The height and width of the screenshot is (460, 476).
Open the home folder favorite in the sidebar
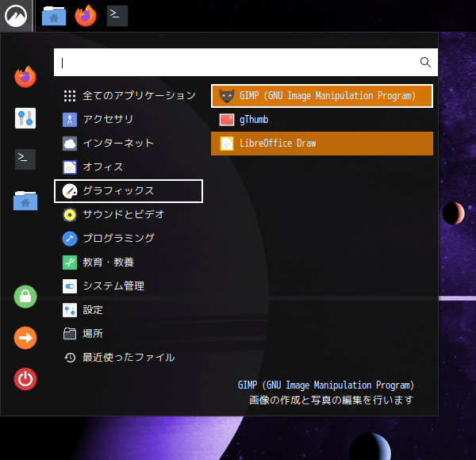(25, 201)
